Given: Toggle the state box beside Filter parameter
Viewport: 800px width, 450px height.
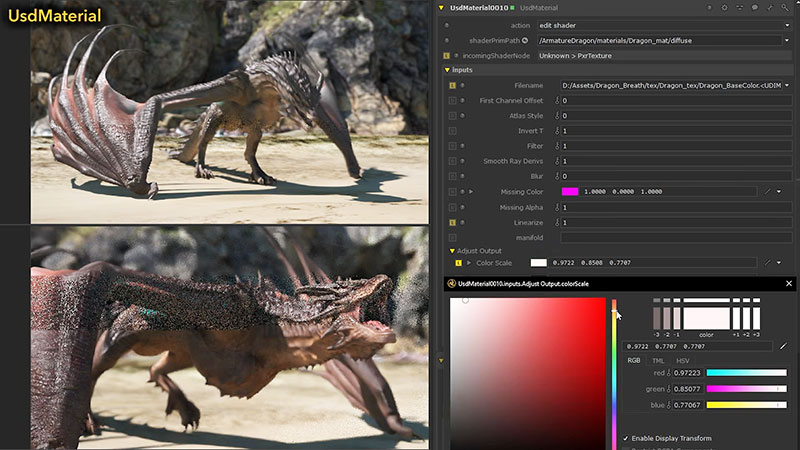Looking at the screenshot, I should tap(453, 146).
